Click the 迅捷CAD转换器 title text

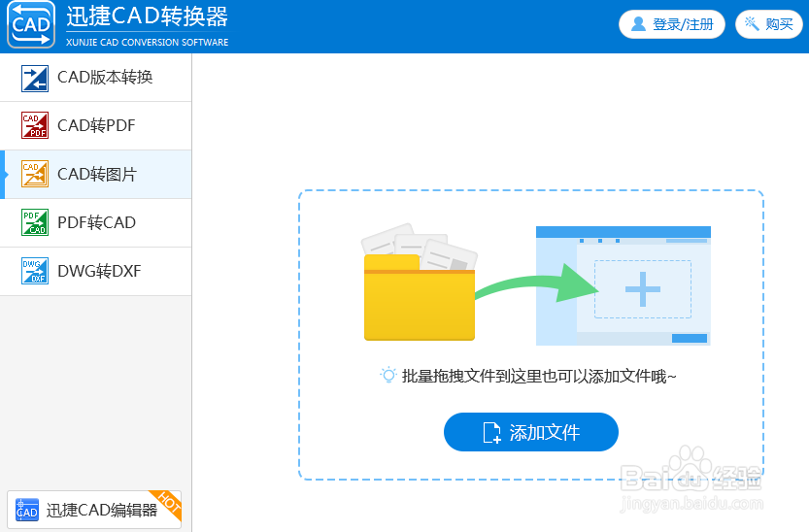[x=147, y=16]
